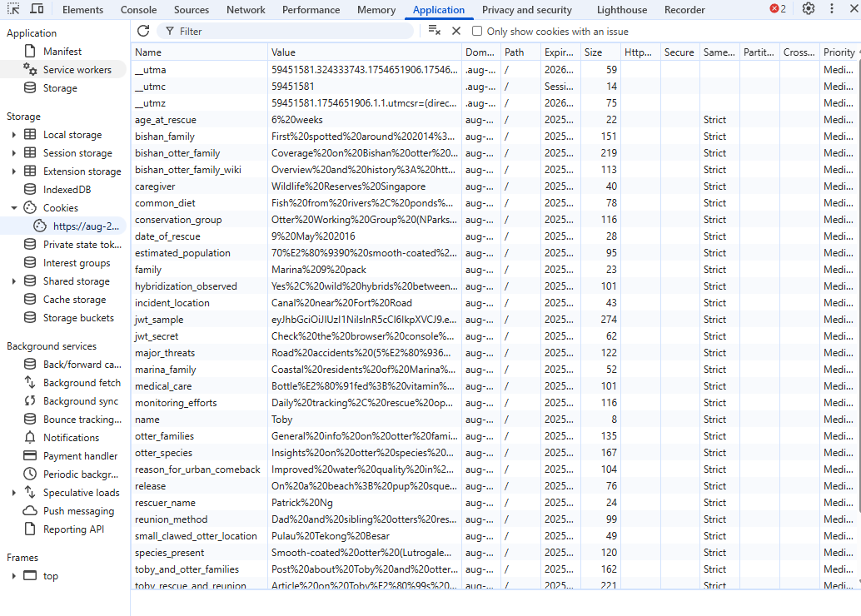Select the jwt_sample cookie row
Viewport: 861px width, 616px height.
point(200,320)
